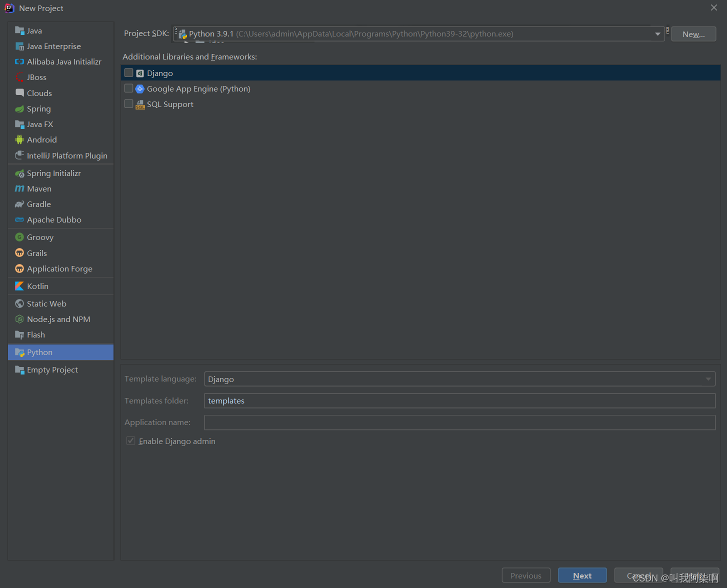Click the Grails icon
Screen dimensions: 727x588
(x=19, y=253)
